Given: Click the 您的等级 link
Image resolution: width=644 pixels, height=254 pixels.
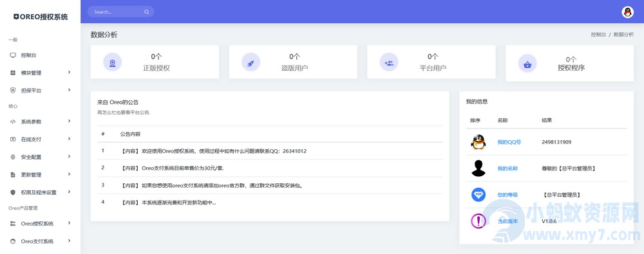Looking at the screenshot, I should pyautogui.click(x=507, y=195).
